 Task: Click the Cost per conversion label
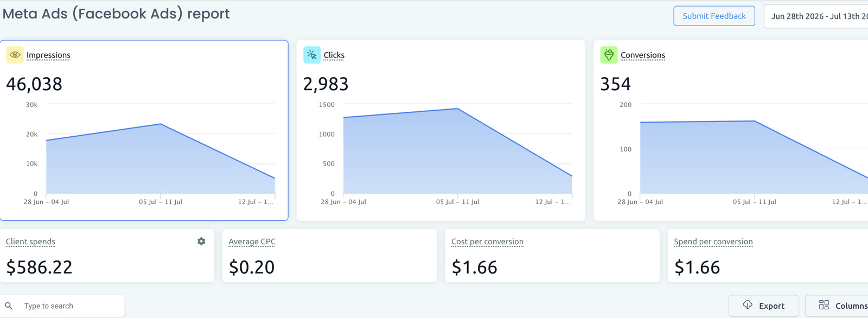point(487,241)
